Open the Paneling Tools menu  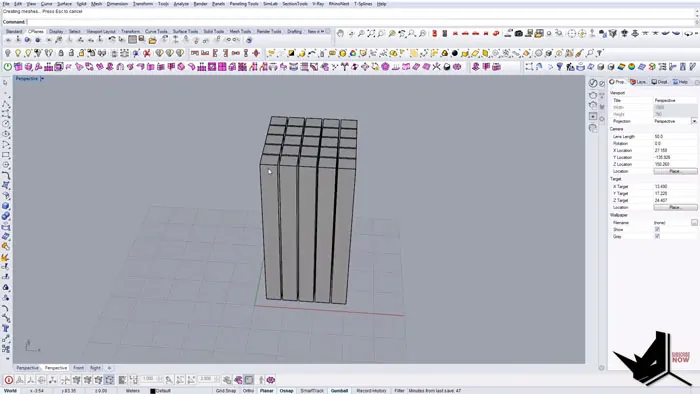244,4
